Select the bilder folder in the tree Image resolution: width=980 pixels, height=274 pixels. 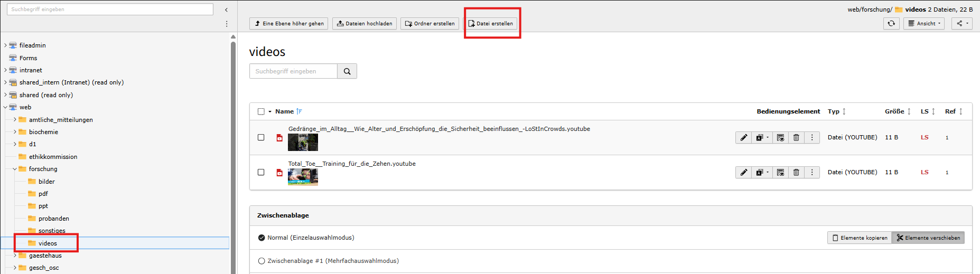click(46, 182)
